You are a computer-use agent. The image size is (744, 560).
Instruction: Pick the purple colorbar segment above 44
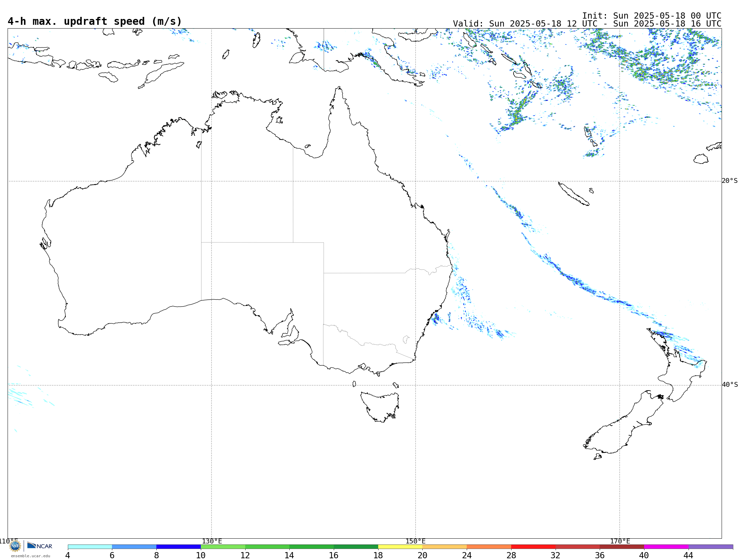(x=711, y=547)
